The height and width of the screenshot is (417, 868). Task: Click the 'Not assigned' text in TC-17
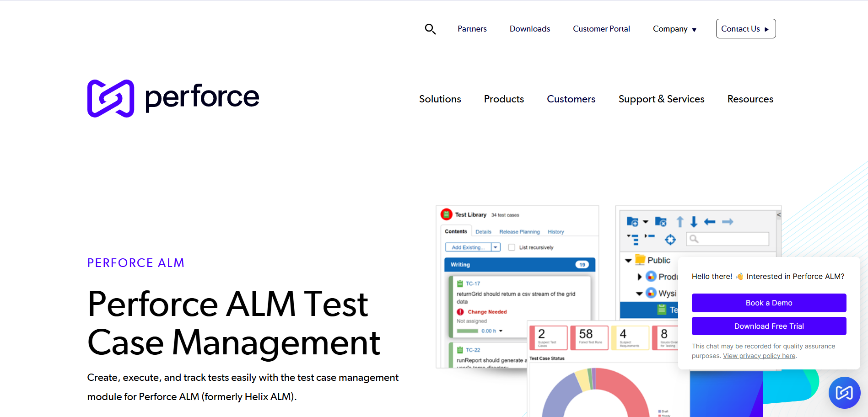[x=472, y=321]
